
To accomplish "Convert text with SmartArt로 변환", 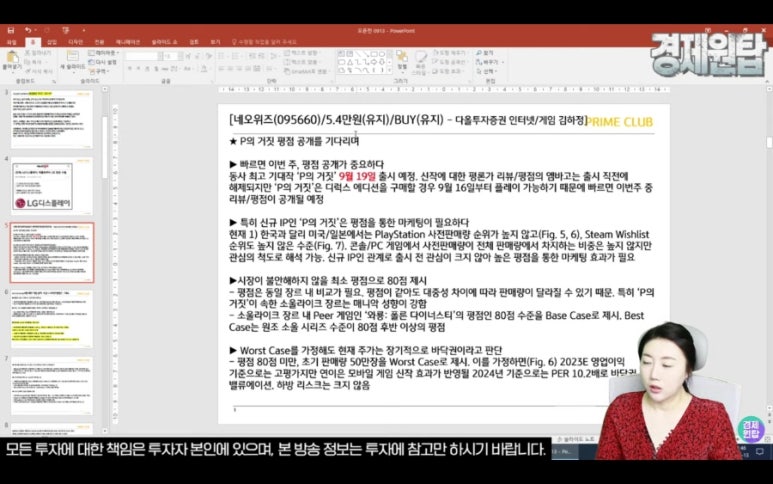I will (x=306, y=71).
